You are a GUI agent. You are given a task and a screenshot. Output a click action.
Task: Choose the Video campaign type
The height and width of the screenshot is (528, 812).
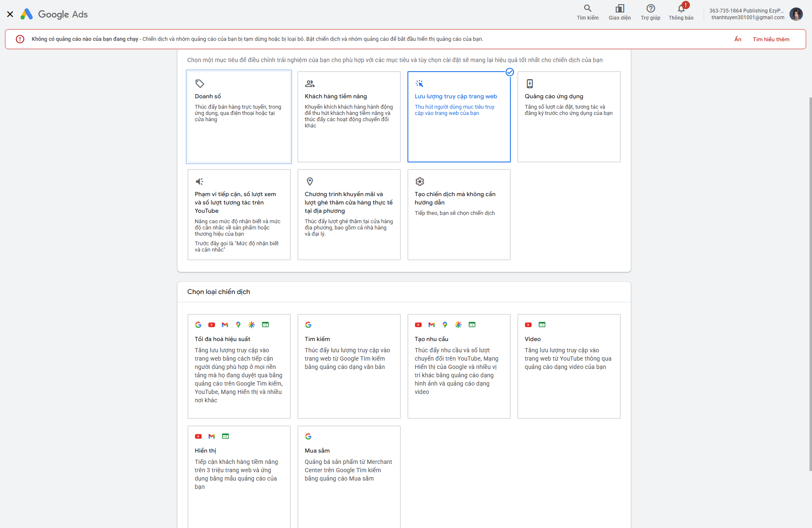569,366
